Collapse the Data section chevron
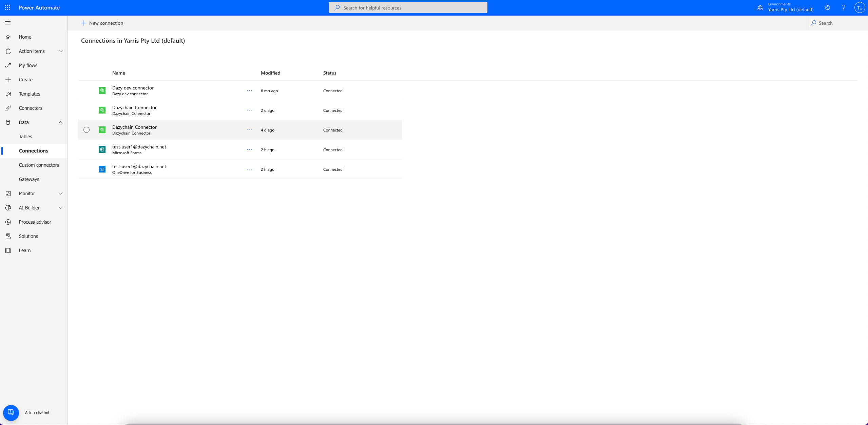This screenshot has height=425, width=868. 61,122
